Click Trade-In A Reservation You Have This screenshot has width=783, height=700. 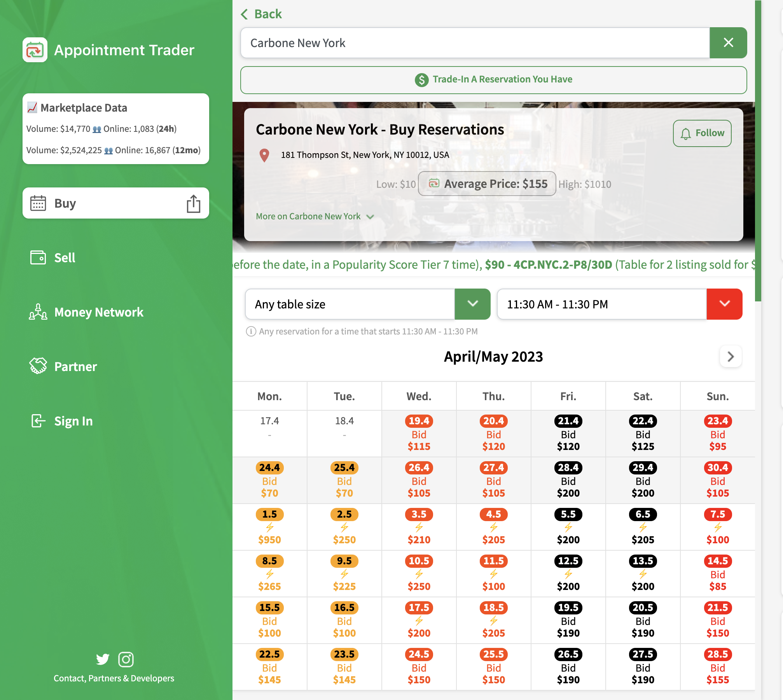[493, 80]
